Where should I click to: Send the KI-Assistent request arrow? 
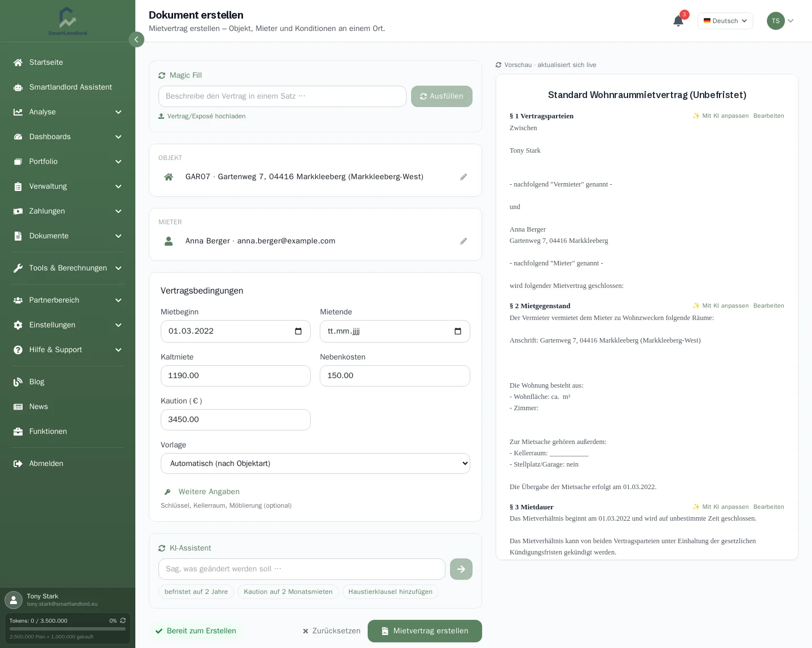click(x=461, y=569)
